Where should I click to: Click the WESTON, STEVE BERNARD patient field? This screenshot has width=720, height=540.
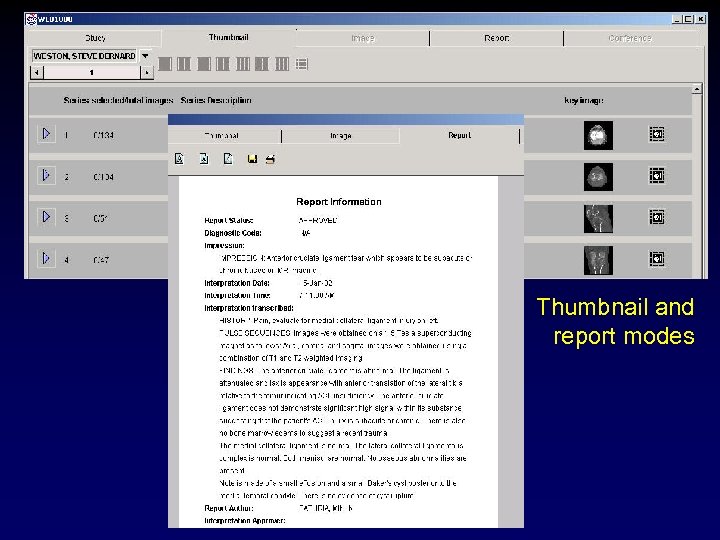coord(84,56)
